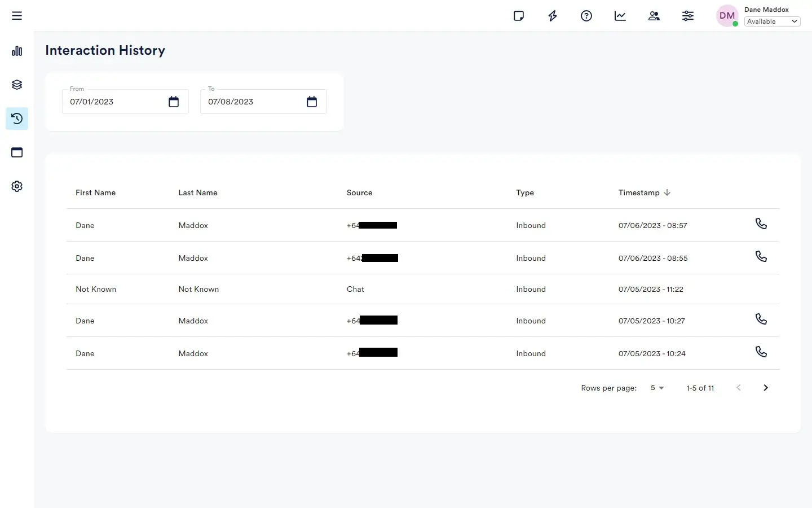Open the settings gear in sidebar
812x508 pixels.
pyautogui.click(x=17, y=186)
